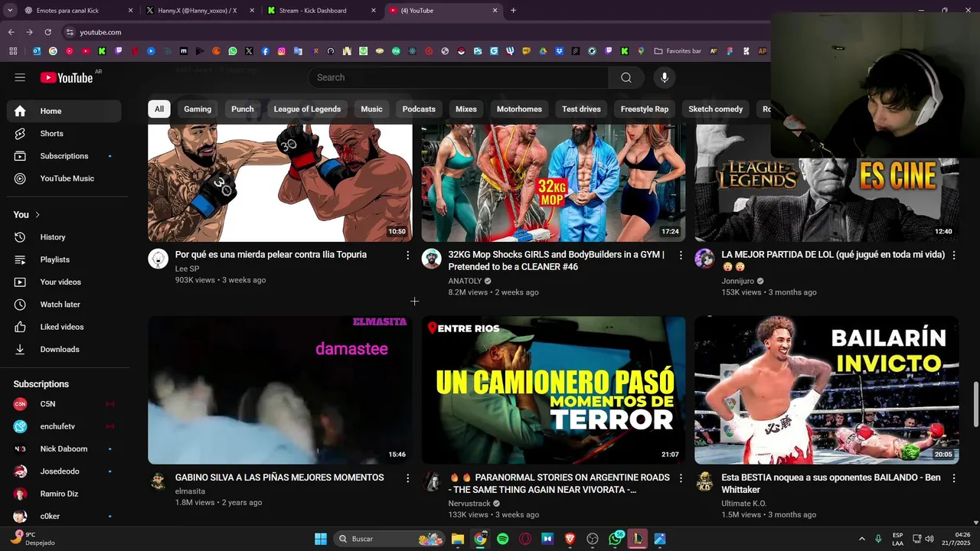
Task: Open enchufetv subscription channel
Action: [x=64, y=426]
